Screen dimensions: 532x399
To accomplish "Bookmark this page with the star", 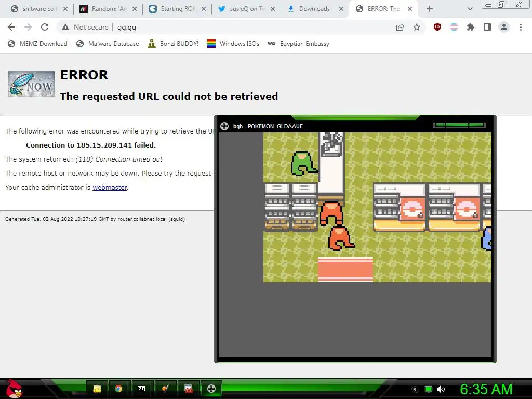I will coord(417,27).
